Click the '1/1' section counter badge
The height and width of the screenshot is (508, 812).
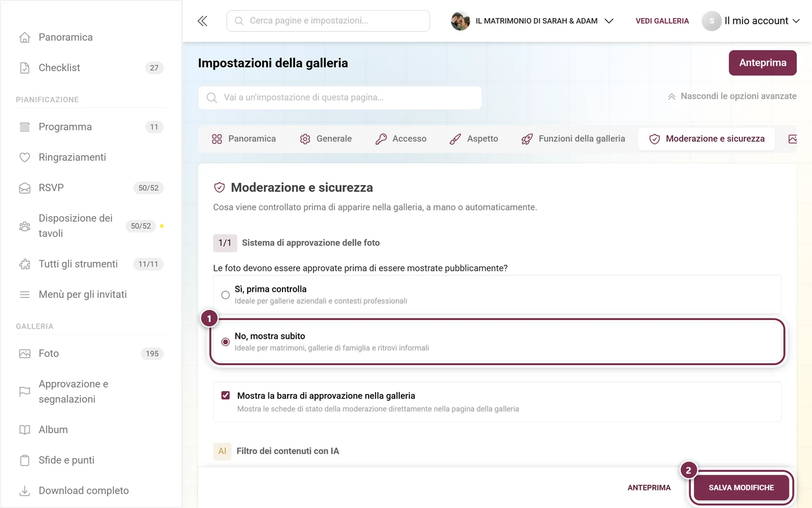pyautogui.click(x=225, y=243)
